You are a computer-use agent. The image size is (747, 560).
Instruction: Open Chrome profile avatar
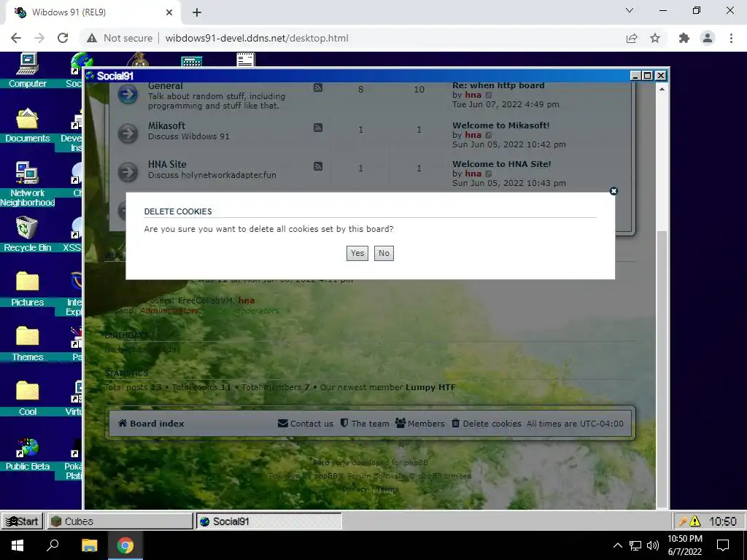(x=708, y=38)
